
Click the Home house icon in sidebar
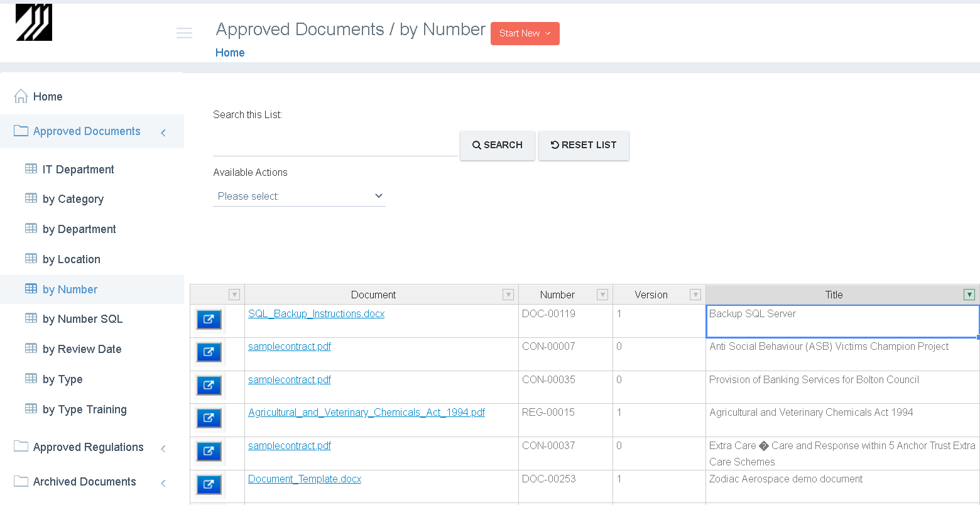point(21,96)
